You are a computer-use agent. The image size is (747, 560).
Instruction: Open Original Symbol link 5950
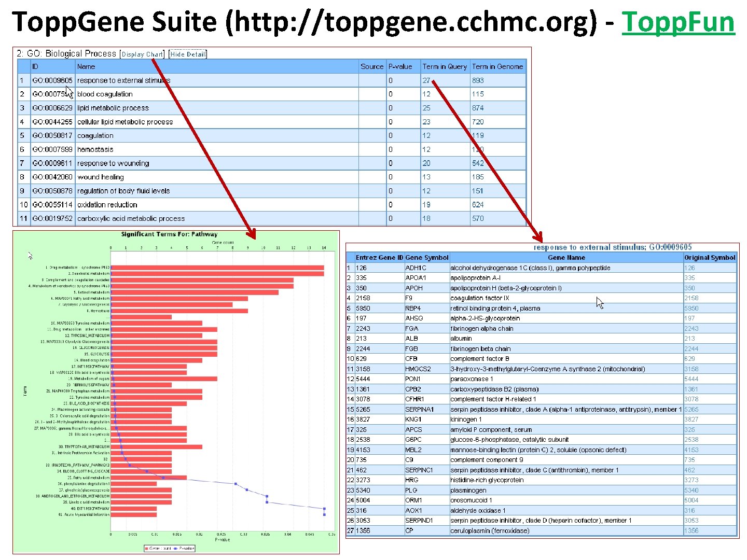coord(691,308)
